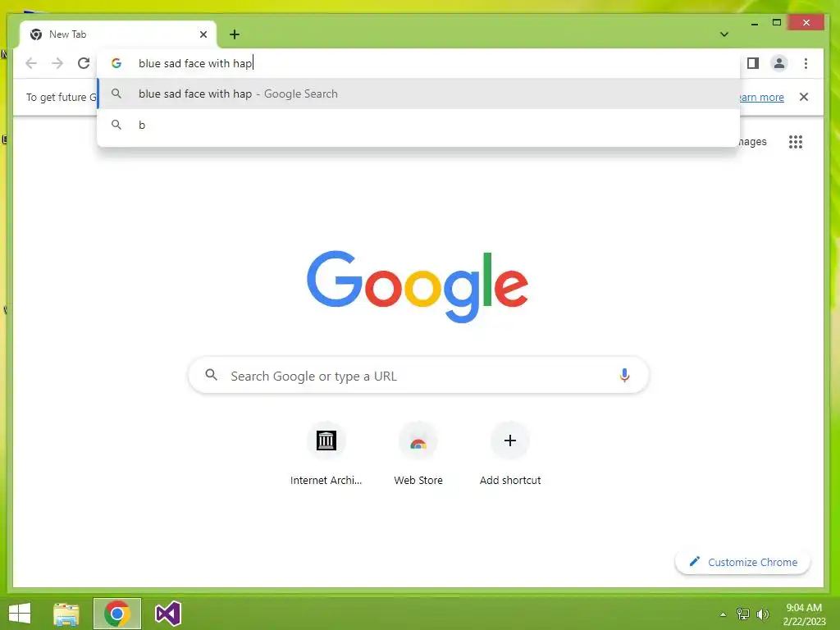The width and height of the screenshot is (840, 630).
Task: Select the 'b' search suggestion
Action: coord(418,125)
